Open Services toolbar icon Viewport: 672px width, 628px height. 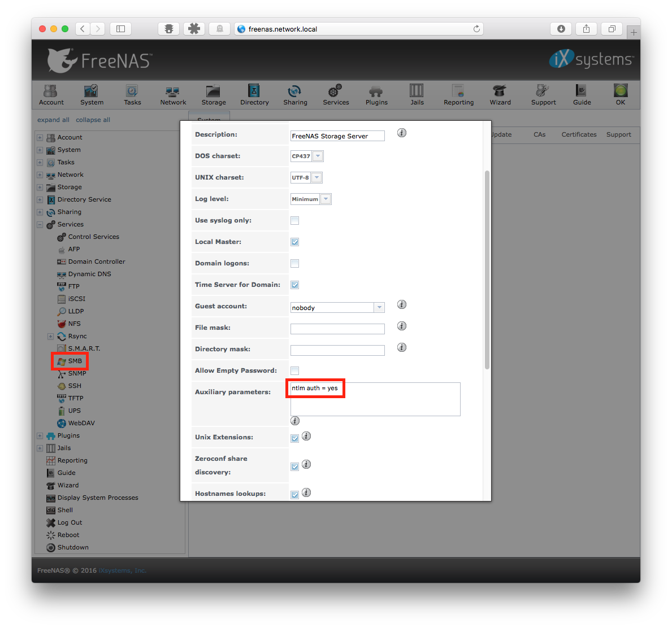[336, 95]
